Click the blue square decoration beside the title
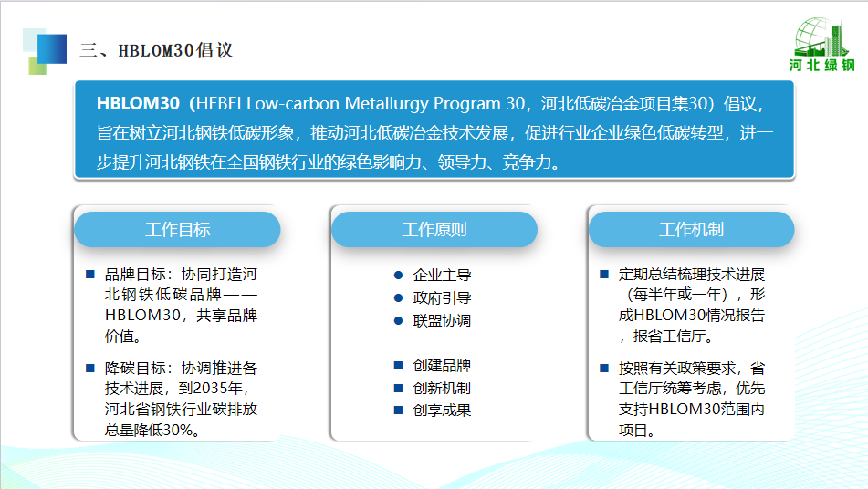Viewport: 868px width, 489px height. pos(51,48)
